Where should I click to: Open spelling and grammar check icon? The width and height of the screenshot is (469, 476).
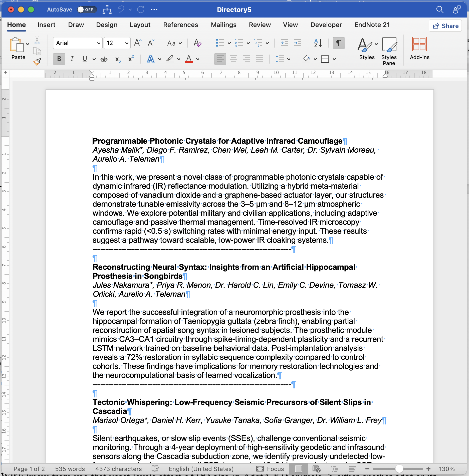155,468
